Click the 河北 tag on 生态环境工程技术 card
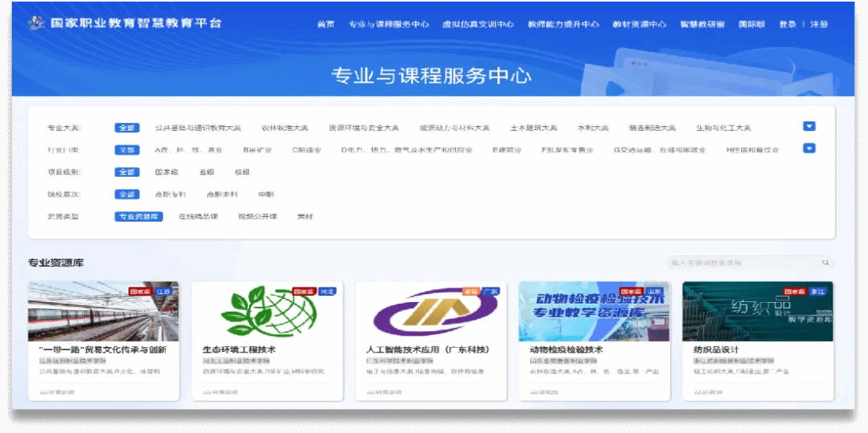The image size is (868, 433). click(327, 292)
